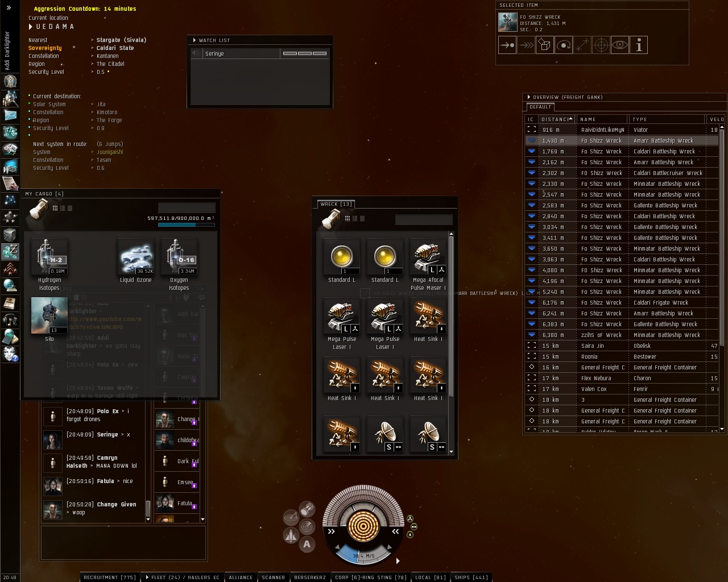The width and height of the screenshot is (728, 582).
Task: Click the HUD radar crosshair button
Action: [x=307, y=527]
